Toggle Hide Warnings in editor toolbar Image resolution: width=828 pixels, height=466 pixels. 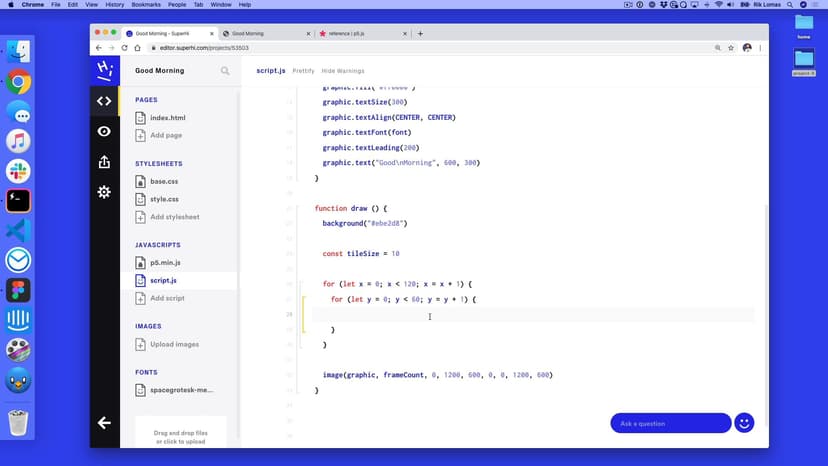tap(342, 71)
